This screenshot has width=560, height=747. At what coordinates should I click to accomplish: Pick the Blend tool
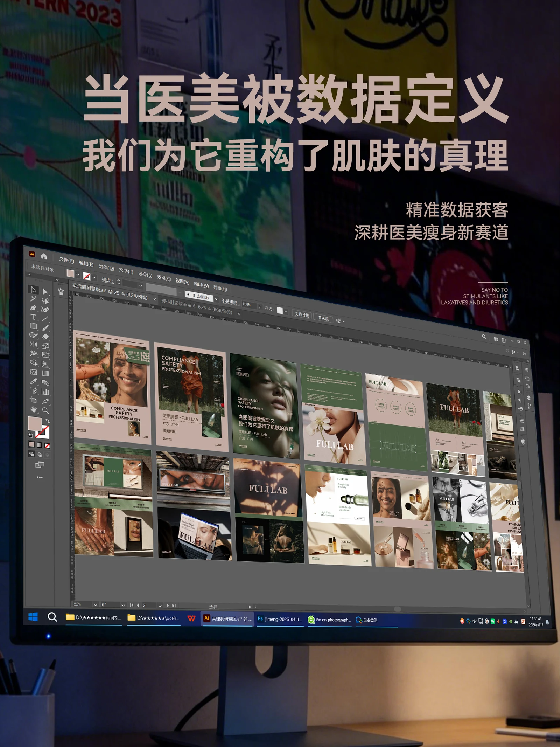point(45,383)
